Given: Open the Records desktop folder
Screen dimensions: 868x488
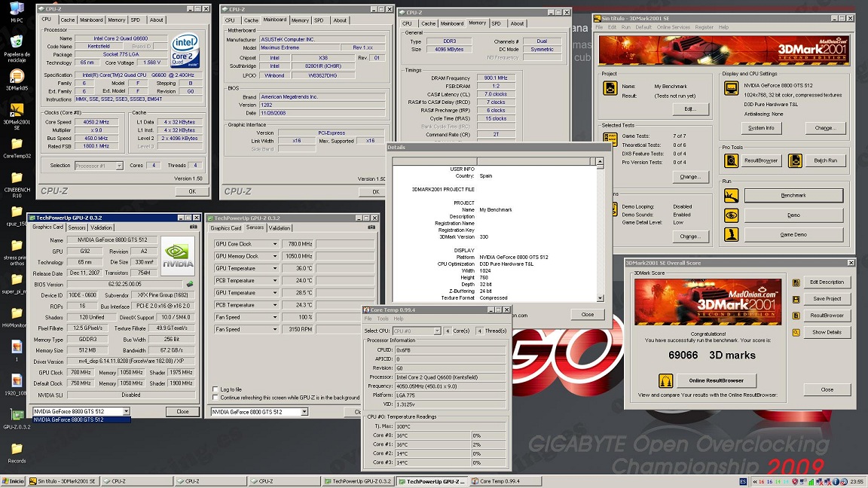Looking at the screenshot, I should 17,449.
